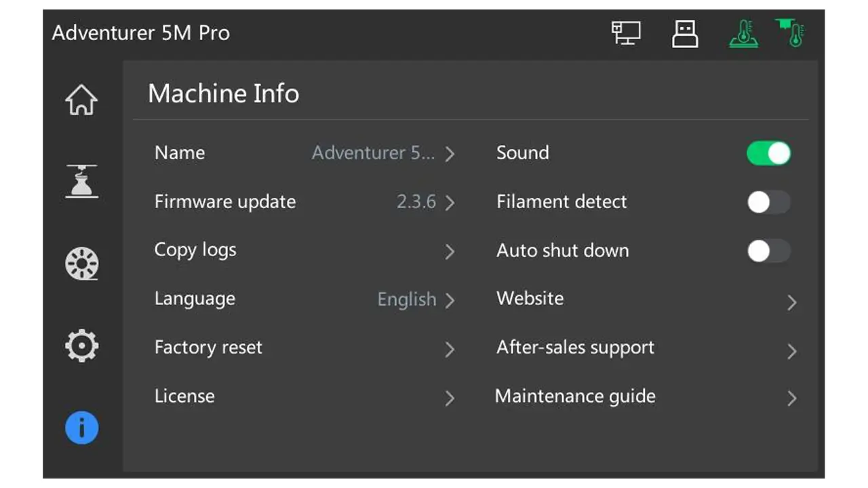Open After-sales support chevron arrow
This screenshot has height=488, width=868.
(791, 351)
